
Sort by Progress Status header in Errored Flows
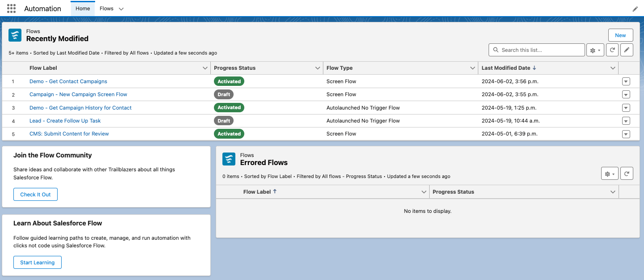[453, 192]
